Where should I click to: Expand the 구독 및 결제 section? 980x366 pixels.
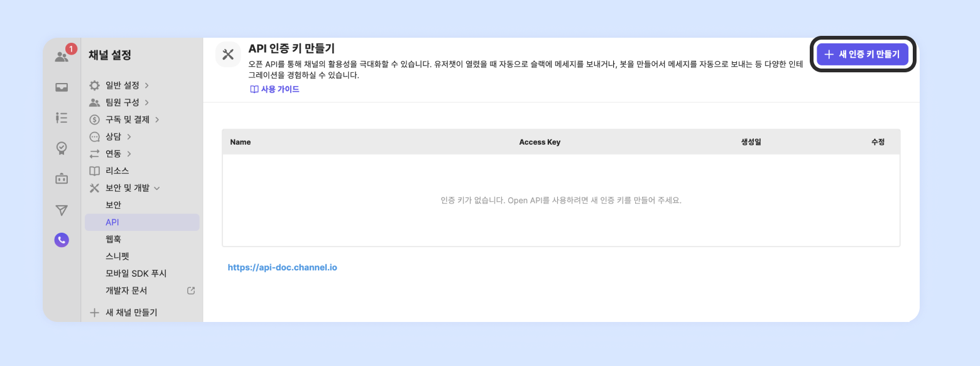(x=128, y=119)
